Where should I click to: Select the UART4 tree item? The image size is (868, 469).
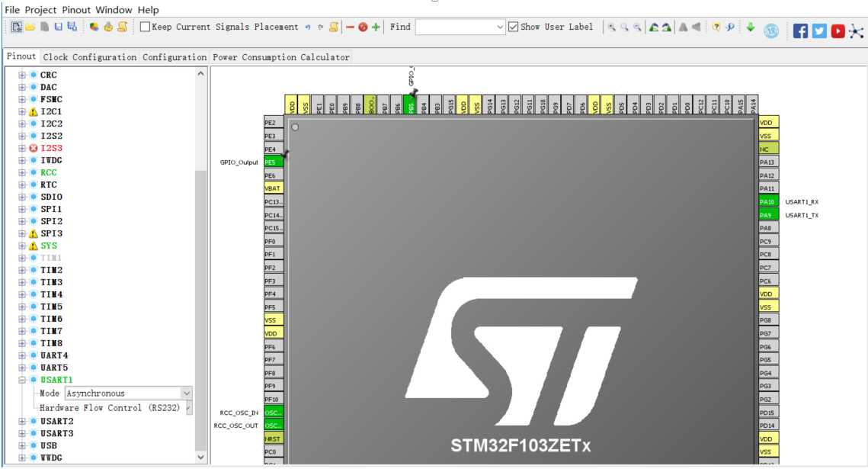pyautogui.click(x=54, y=355)
